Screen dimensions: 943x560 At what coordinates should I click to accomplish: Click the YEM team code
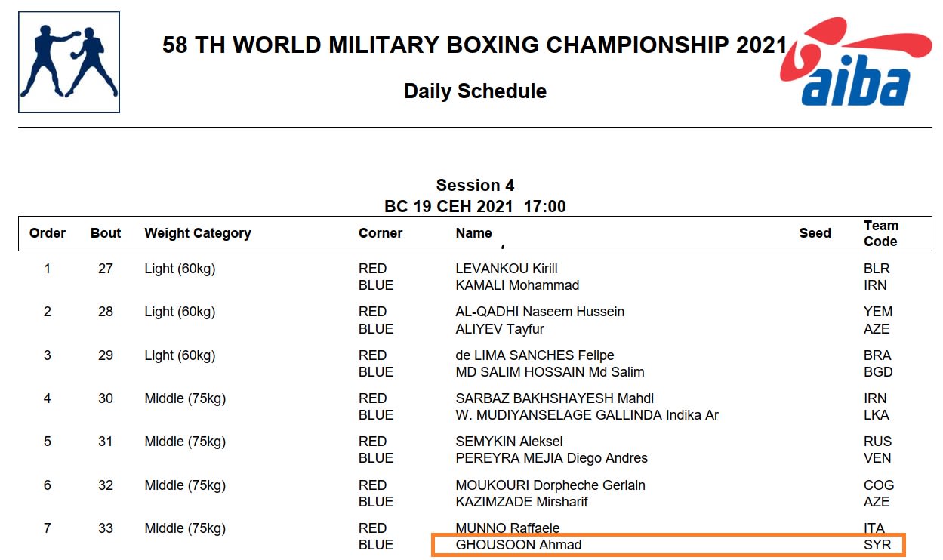point(878,312)
